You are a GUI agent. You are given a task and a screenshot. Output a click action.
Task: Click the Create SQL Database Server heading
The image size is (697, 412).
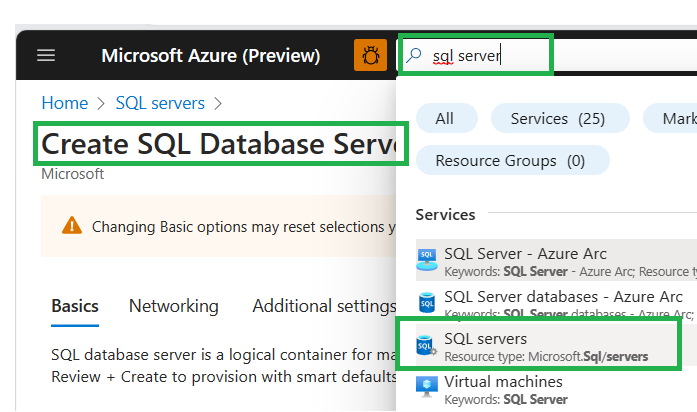click(220, 144)
